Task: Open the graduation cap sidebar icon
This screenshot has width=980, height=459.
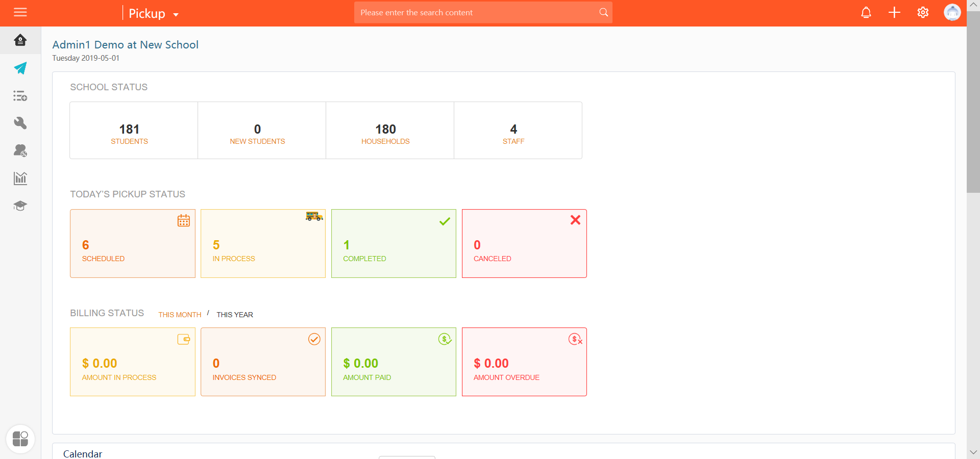Action: pyautogui.click(x=20, y=206)
